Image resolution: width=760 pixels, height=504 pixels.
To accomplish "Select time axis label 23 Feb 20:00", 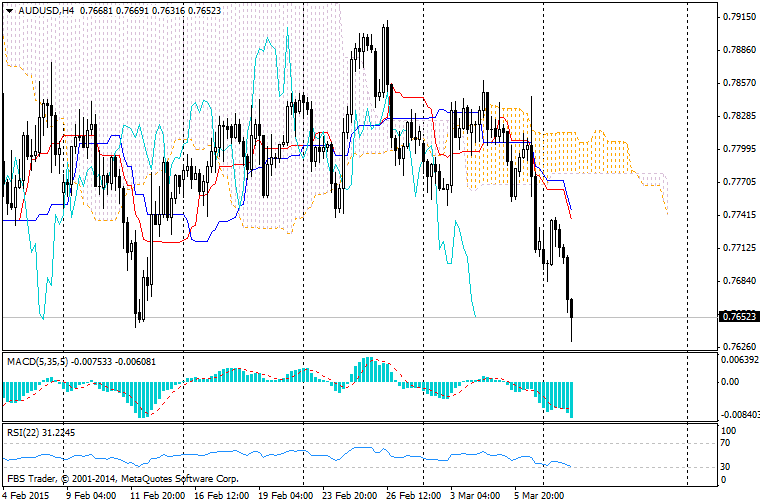I will 349,495.
